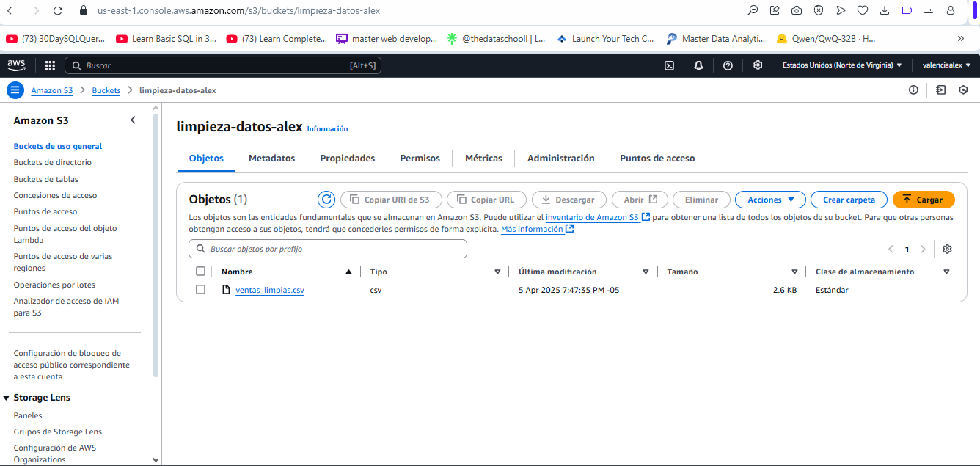This screenshot has height=466, width=980.
Task: Go to Amazon S3 breadcrumb link
Action: [x=52, y=90]
